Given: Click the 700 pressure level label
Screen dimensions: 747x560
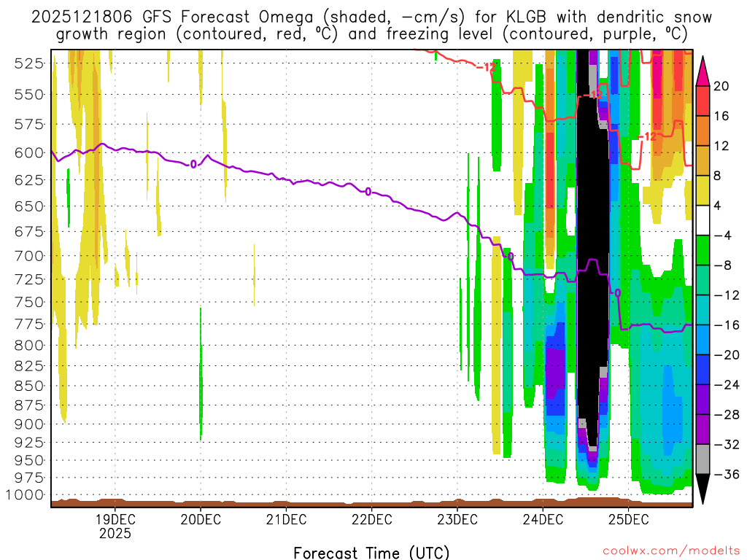Looking at the screenshot, I should [x=29, y=256].
